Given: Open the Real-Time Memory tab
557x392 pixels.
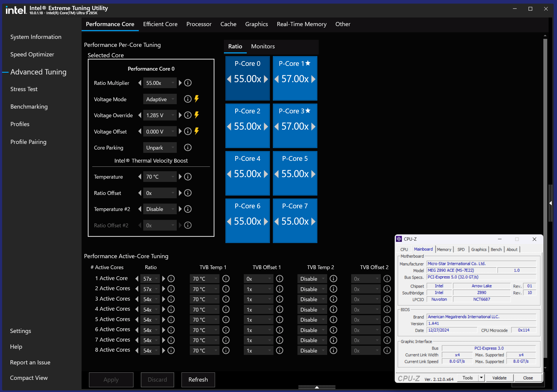Looking at the screenshot, I should (x=302, y=24).
